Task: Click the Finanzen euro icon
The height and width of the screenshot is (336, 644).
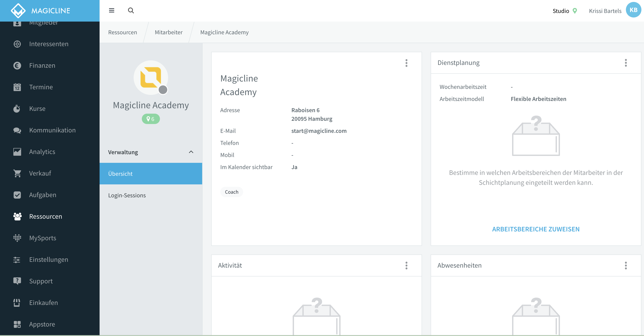Action: (17, 66)
